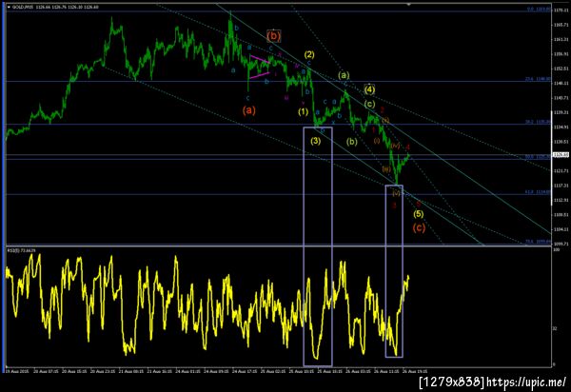This screenshot has width=571, height=392.
Task: Click the chart shift marker at top edge
Action: tap(409, 5)
